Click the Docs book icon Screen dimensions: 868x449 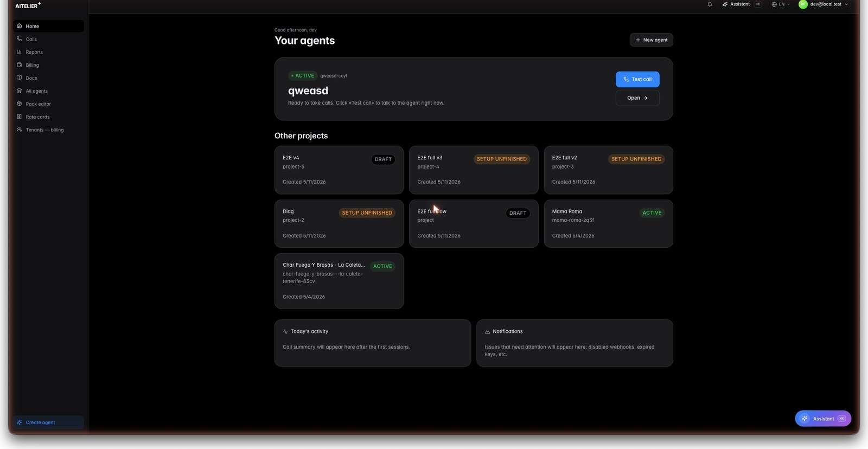[x=20, y=78]
